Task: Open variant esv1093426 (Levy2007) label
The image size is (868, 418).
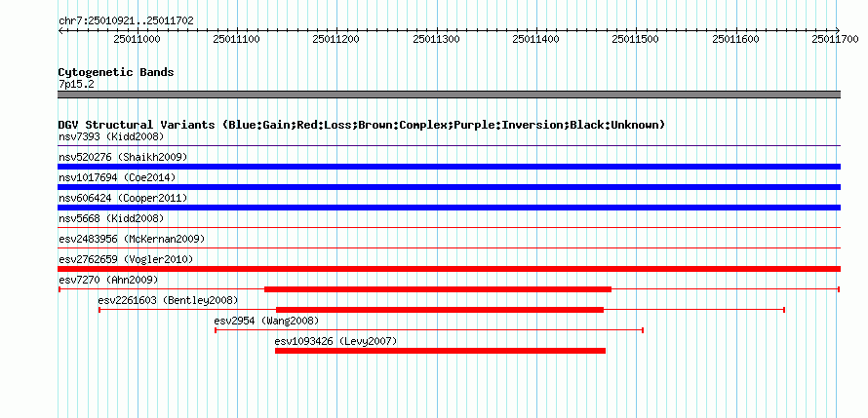Action: 336,341
